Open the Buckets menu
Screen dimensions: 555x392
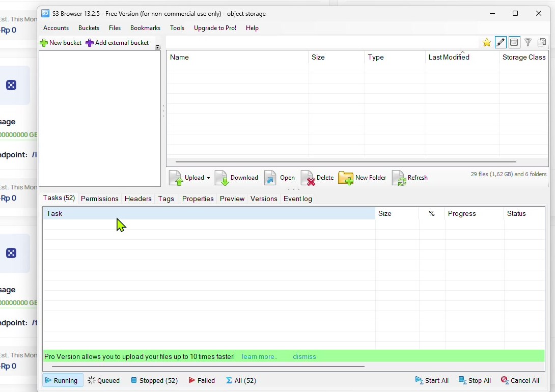coord(89,28)
